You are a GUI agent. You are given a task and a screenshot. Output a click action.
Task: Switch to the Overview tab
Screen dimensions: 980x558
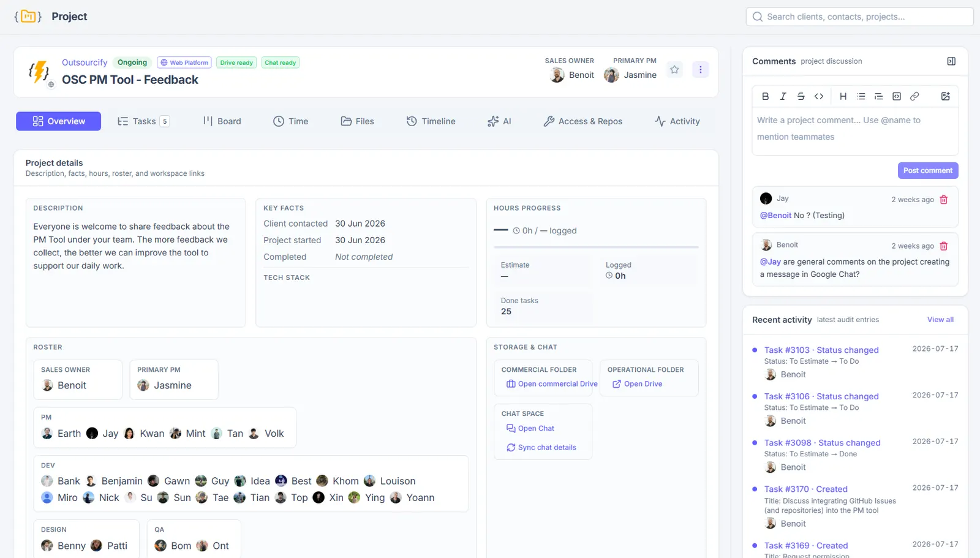tap(59, 121)
